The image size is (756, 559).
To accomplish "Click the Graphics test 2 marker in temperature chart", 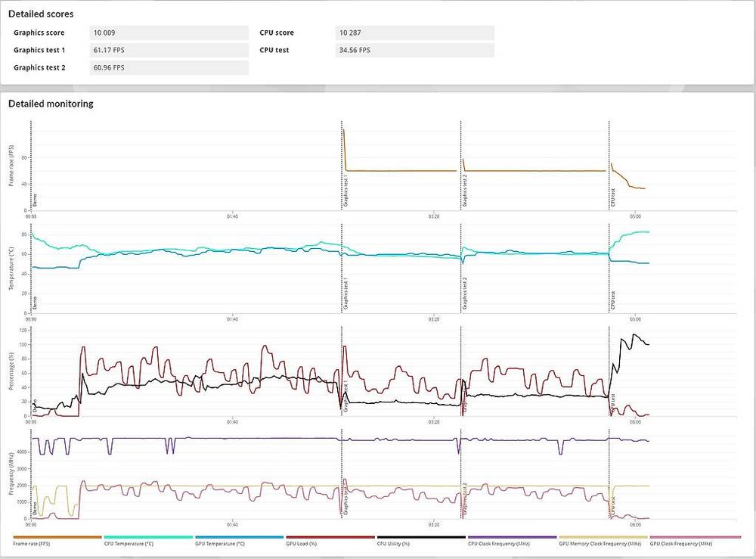I will pyautogui.click(x=465, y=293).
